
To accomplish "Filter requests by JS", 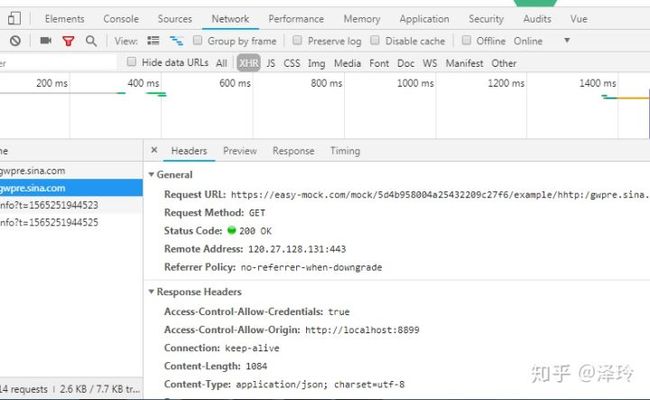I will [271, 63].
